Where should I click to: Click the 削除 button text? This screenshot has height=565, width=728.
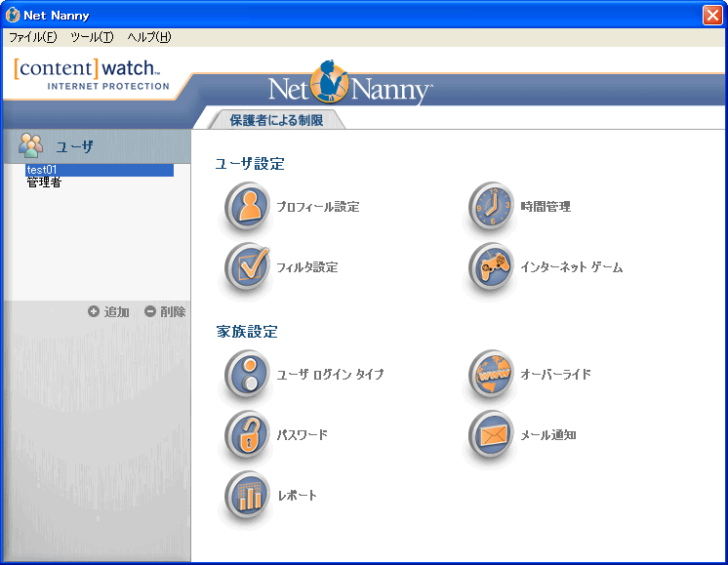pyautogui.click(x=173, y=312)
